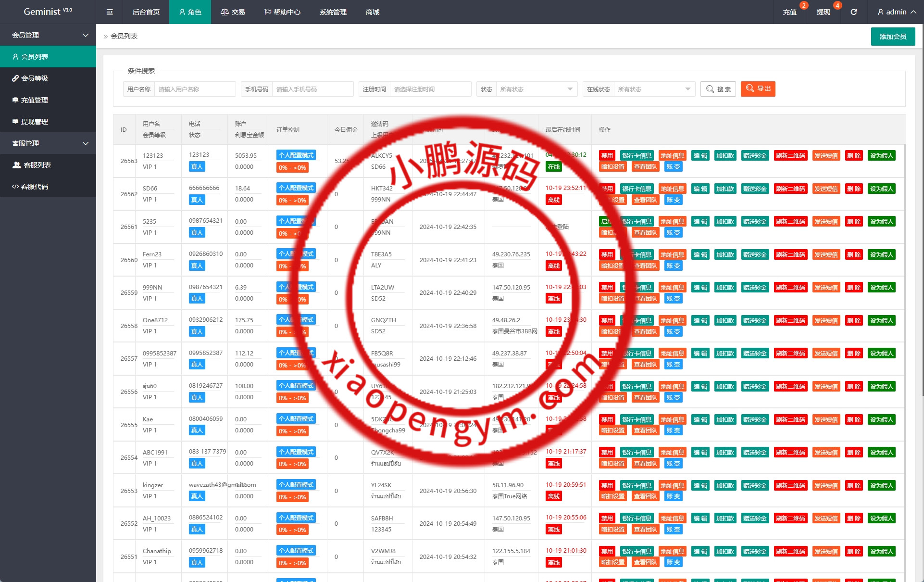
Task: Click the hamburger menu collapse icon
Action: [110, 12]
